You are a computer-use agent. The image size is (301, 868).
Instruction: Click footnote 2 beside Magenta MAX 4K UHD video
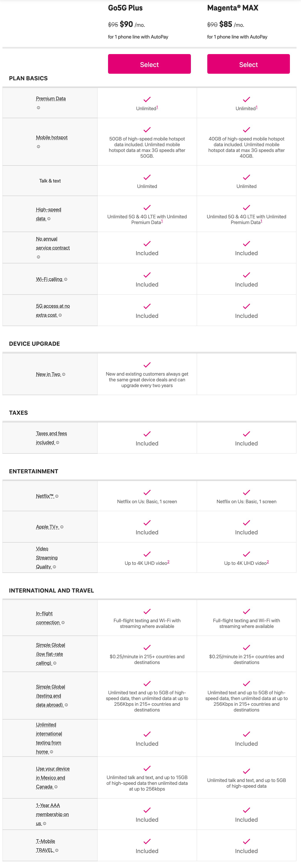tap(268, 562)
